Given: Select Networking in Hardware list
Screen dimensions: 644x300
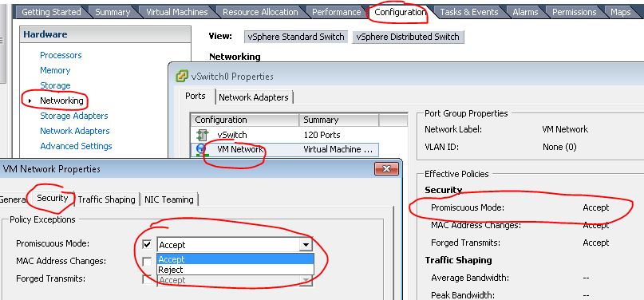Looking at the screenshot, I should point(61,101).
